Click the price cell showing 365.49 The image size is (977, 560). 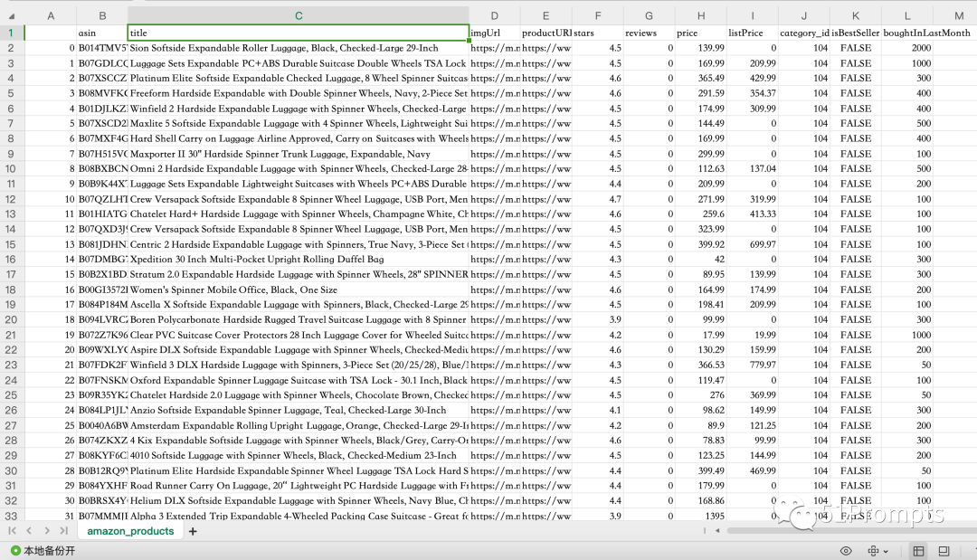[701, 78]
